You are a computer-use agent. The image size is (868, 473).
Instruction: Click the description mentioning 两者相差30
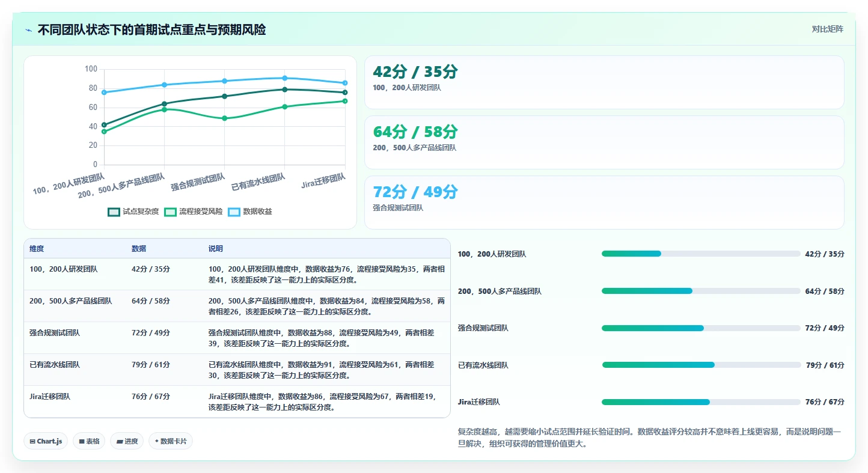(322, 370)
